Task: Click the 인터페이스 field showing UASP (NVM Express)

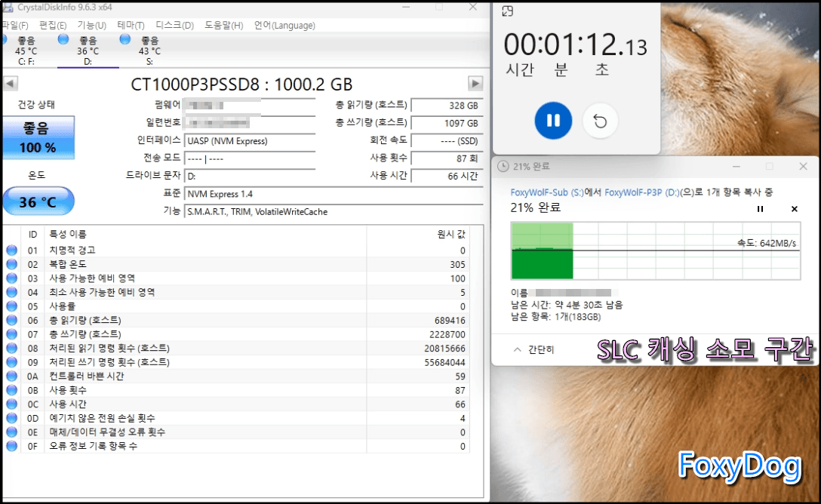Action: point(250,141)
